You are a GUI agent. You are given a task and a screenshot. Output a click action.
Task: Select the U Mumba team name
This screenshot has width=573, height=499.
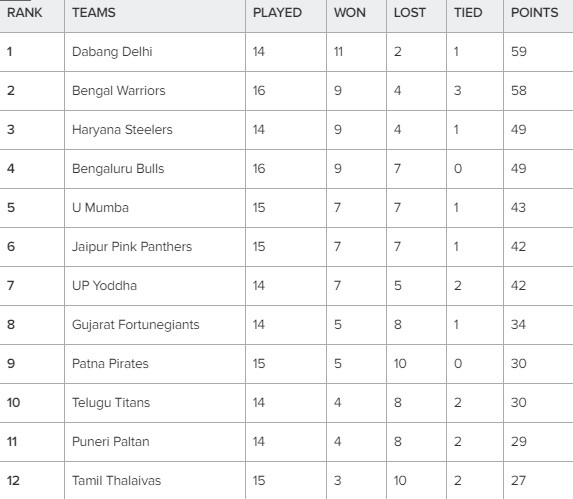tap(100, 208)
